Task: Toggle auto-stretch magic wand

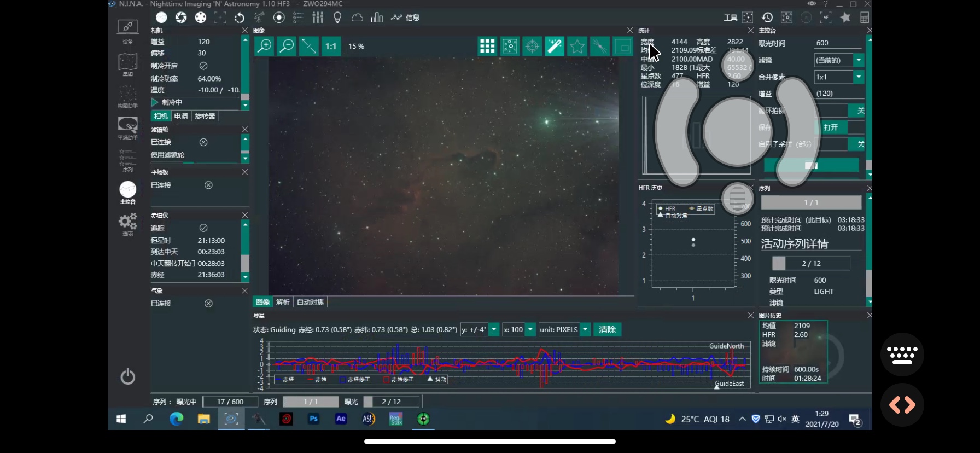Action: (555, 46)
